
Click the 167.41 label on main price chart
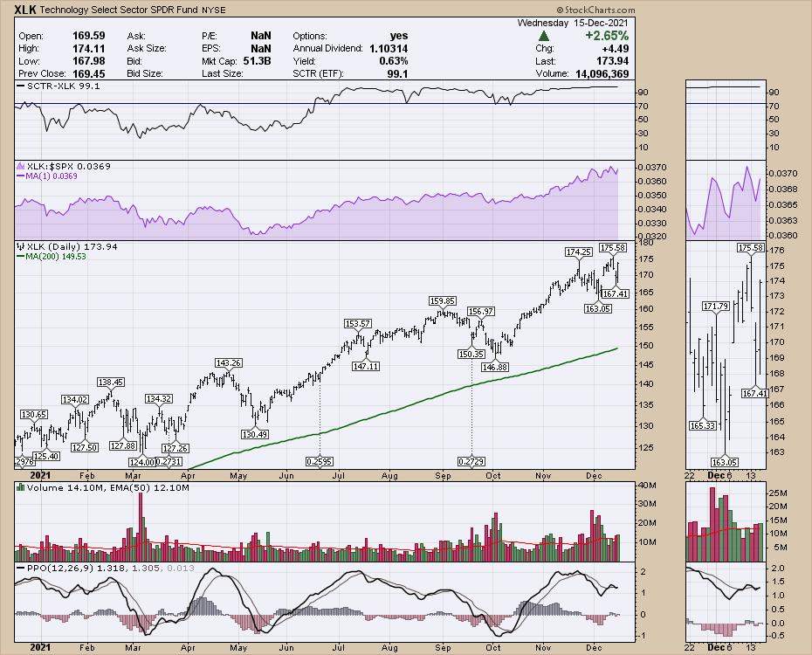point(616,293)
